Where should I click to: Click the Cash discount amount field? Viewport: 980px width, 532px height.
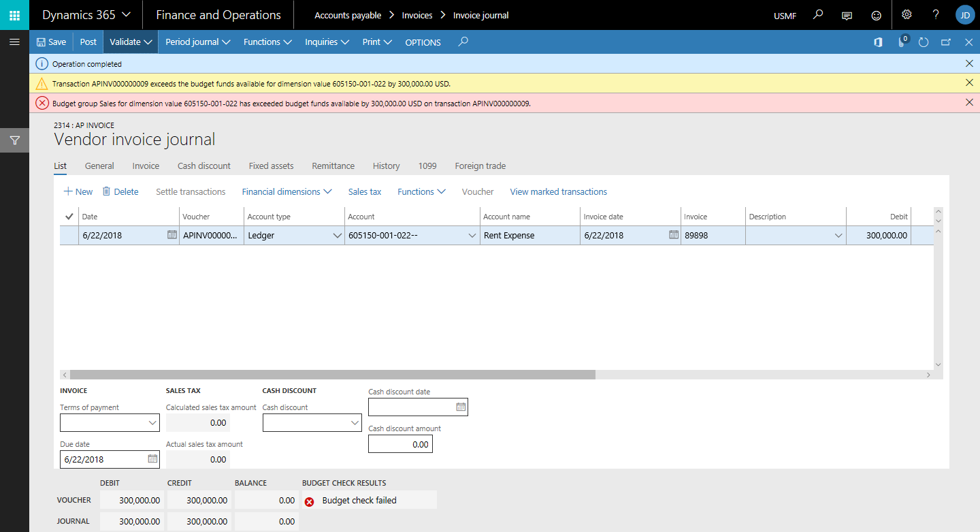coord(400,444)
